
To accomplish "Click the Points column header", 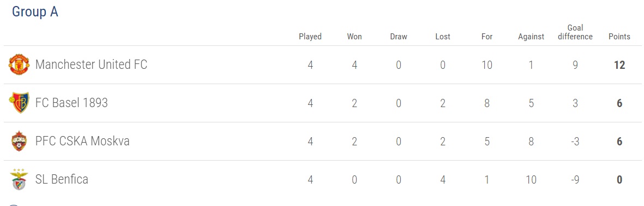I will tap(619, 37).
